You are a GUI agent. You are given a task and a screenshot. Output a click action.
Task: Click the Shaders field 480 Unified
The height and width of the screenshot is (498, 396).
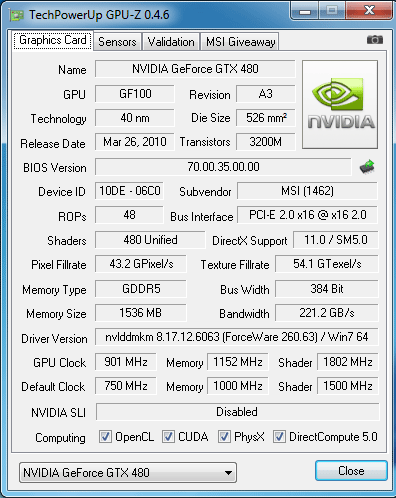coord(150,240)
